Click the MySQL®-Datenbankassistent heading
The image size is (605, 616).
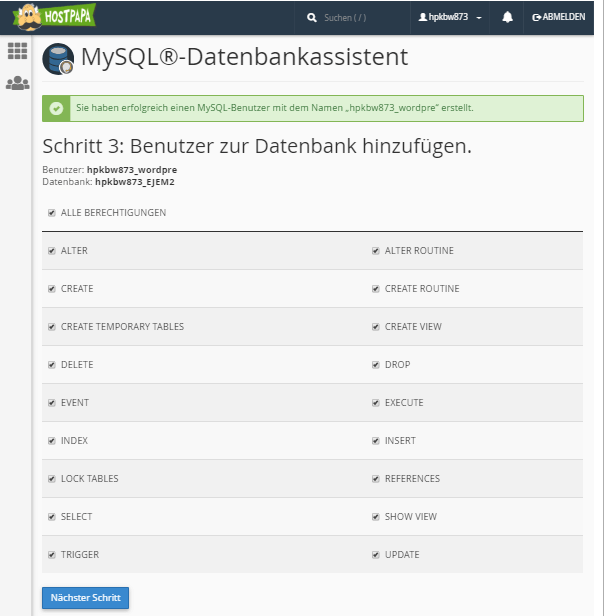244,57
